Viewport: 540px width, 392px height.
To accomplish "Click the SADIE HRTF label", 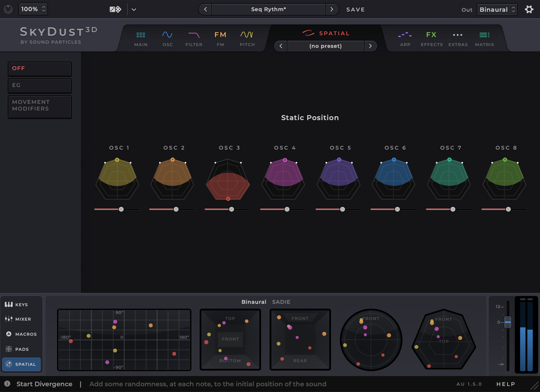I will pos(281,302).
